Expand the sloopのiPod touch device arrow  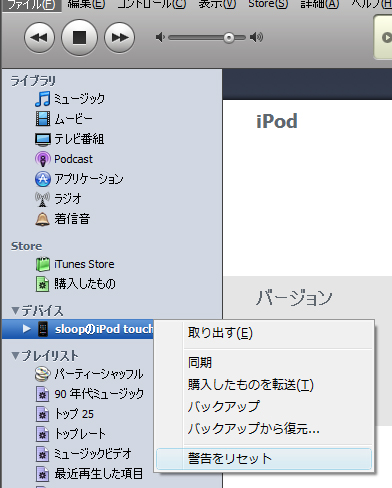coord(27,329)
